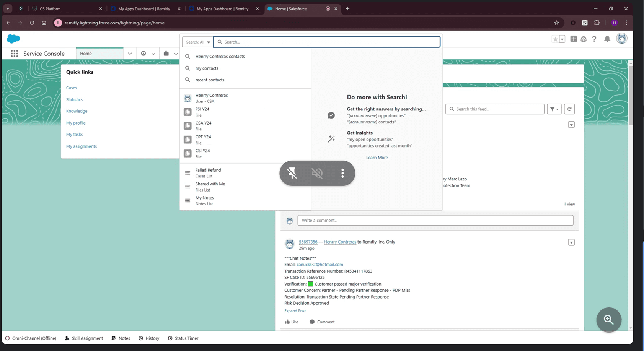Go to browser home page icon
The height and width of the screenshot is (351, 644).
point(44,23)
